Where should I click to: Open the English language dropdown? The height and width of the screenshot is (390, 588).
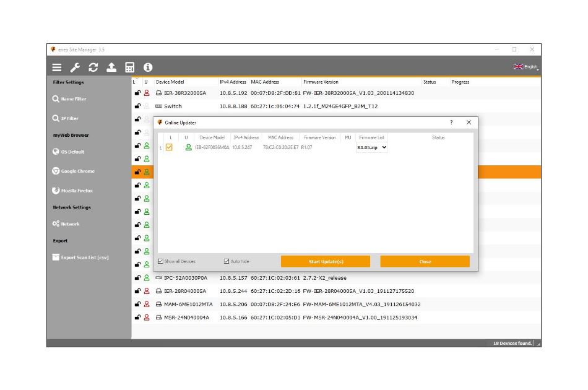pyautogui.click(x=525, y=67)
